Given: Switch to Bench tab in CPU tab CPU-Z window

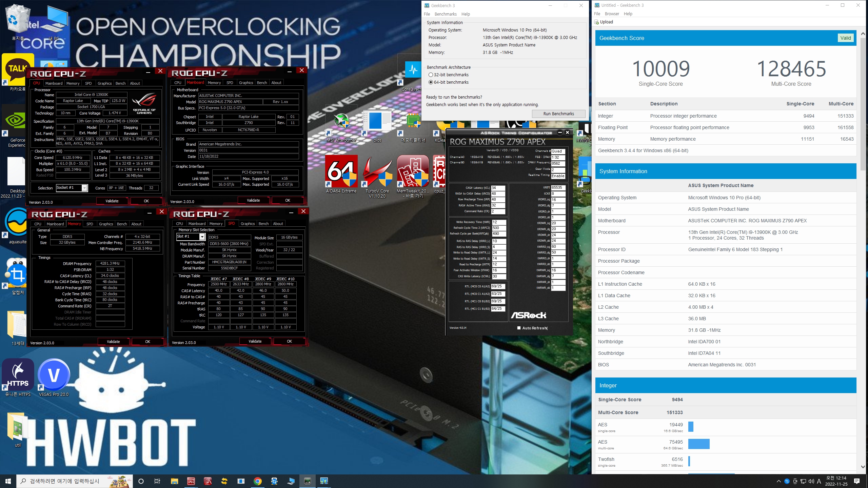Looking at the screenshot, I should [x=120, y=83].
